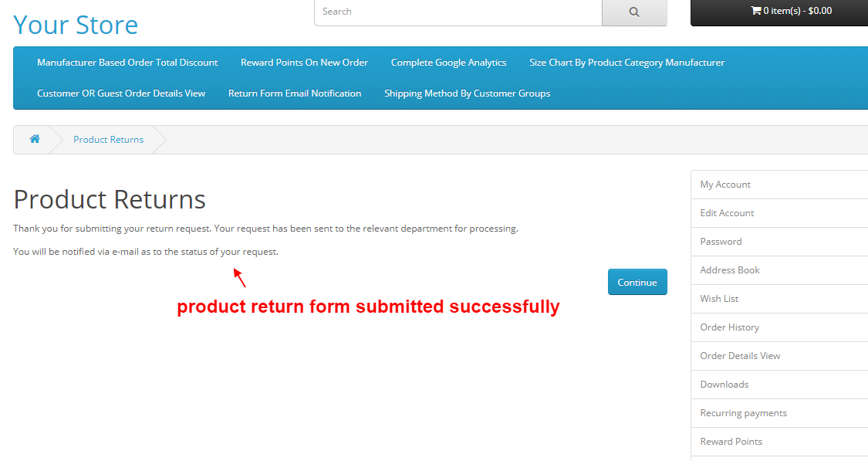Select Size Chart By Product Category Manufacturer
This screenshot has height=461, width=868.
pyautogui.click(x=627, y=62)
